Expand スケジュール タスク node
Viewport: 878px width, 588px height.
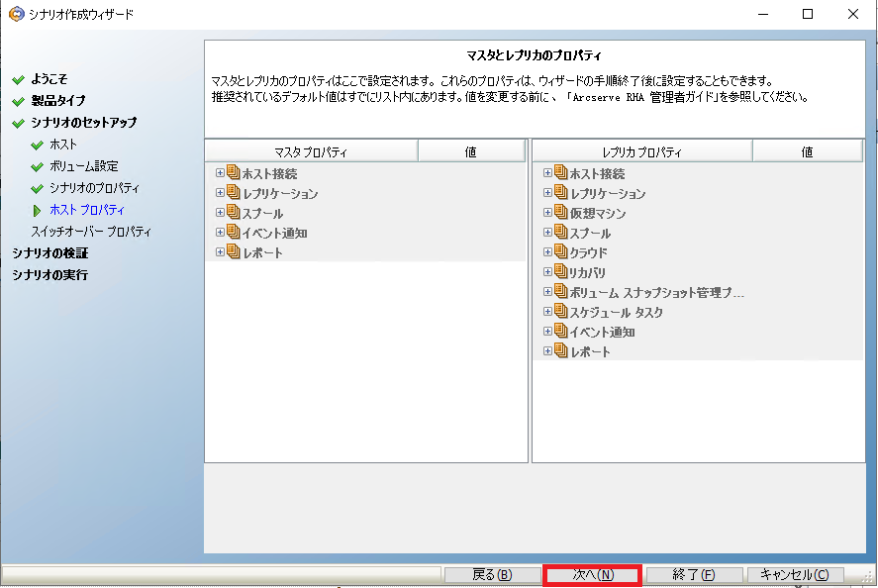(547, 312)
